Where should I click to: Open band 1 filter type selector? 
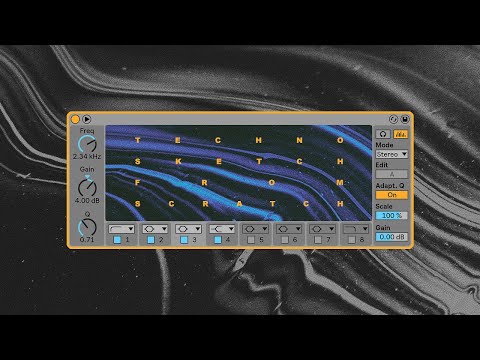(121, 229)
